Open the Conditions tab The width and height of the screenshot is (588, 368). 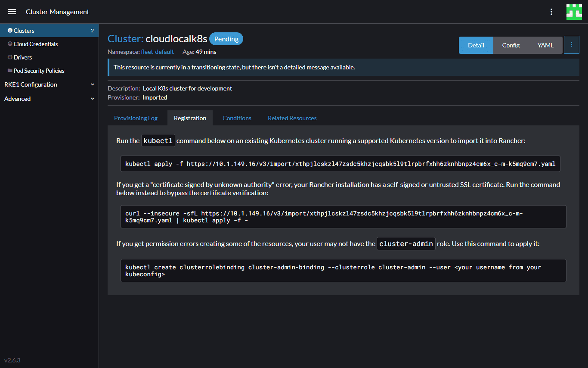[237, 118]
